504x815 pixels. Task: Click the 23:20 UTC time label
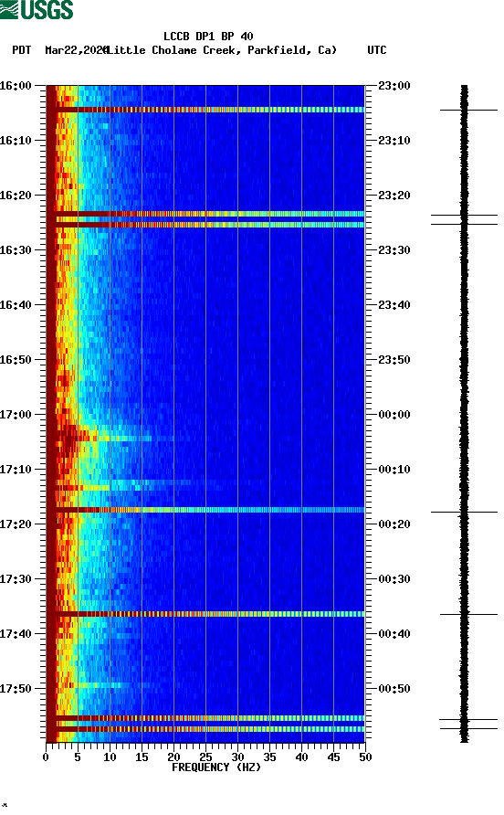(x=394, y=196)
